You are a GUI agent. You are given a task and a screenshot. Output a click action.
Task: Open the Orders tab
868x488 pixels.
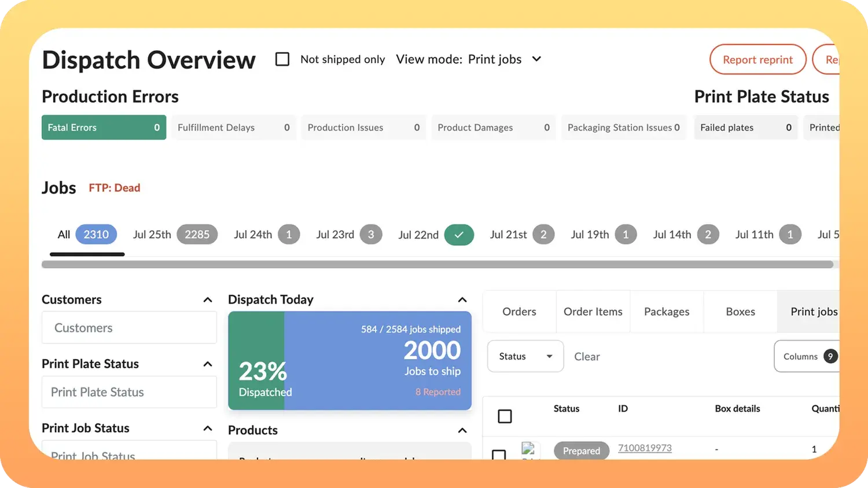(x=519, y=312)
